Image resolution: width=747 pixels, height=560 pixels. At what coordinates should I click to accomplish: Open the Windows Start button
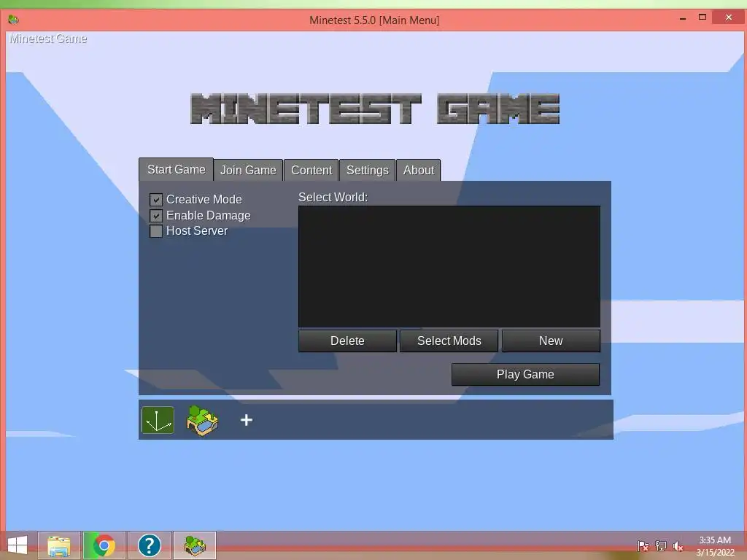click(18, 545)
